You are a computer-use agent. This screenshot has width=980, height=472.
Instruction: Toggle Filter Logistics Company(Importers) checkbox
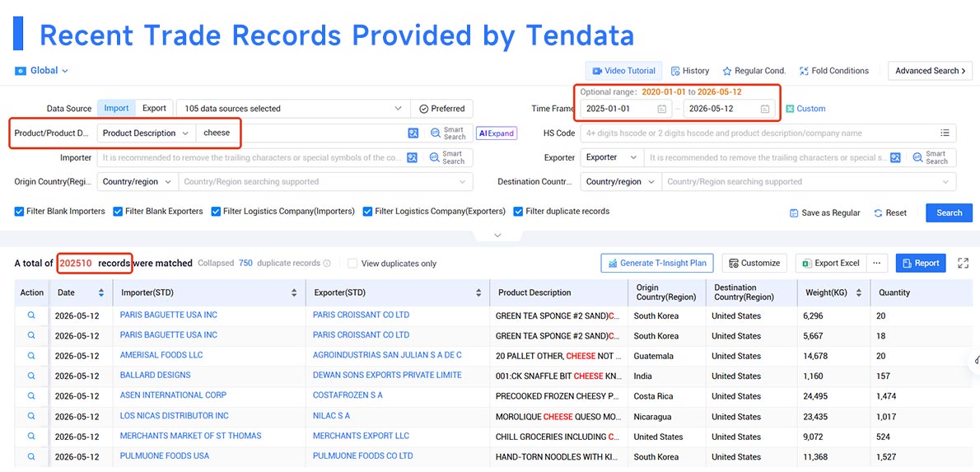click(x=217, y=212)
